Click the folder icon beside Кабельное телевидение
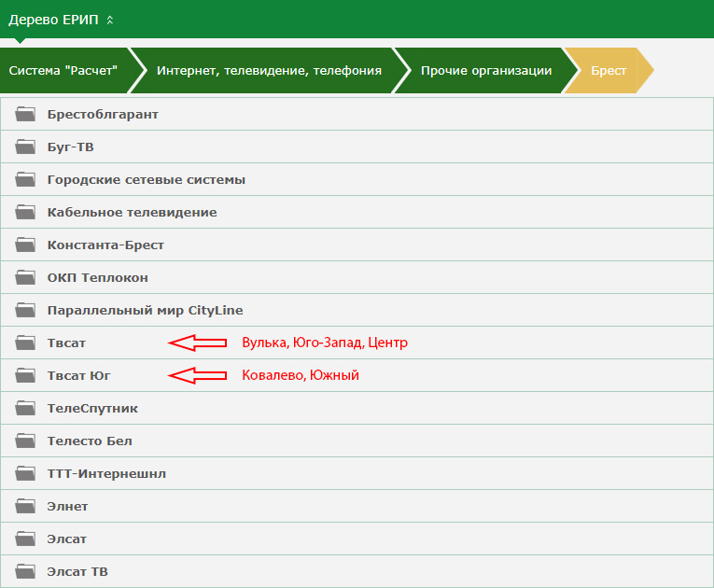This screenshot has height=588, width=714. click(25, 212)
